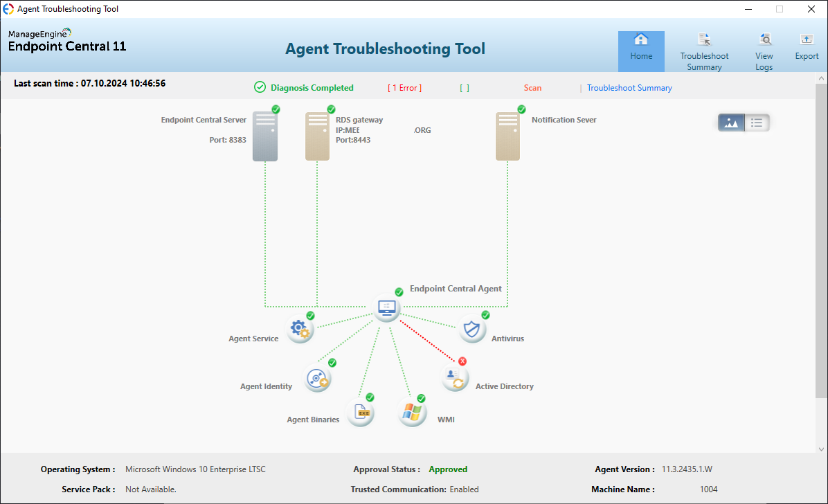Open Troubleshoot Summary toolbar tab
Viewport: 828px width, 504px height.
(x=704, y=52)
